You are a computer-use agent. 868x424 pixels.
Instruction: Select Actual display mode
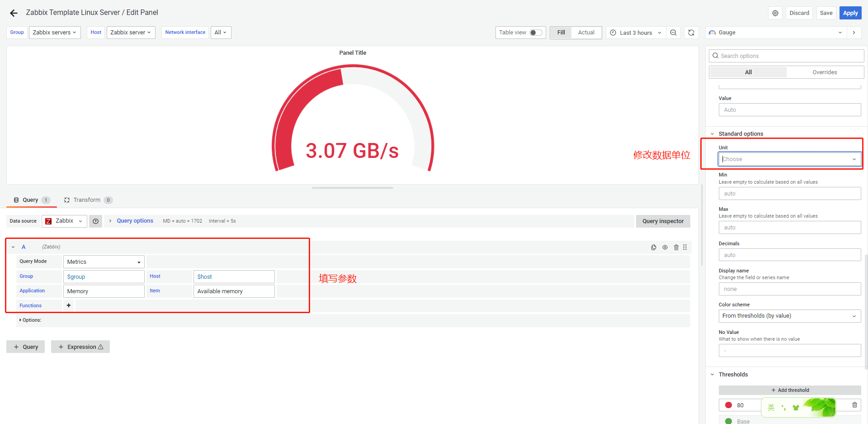pos(586,33)
